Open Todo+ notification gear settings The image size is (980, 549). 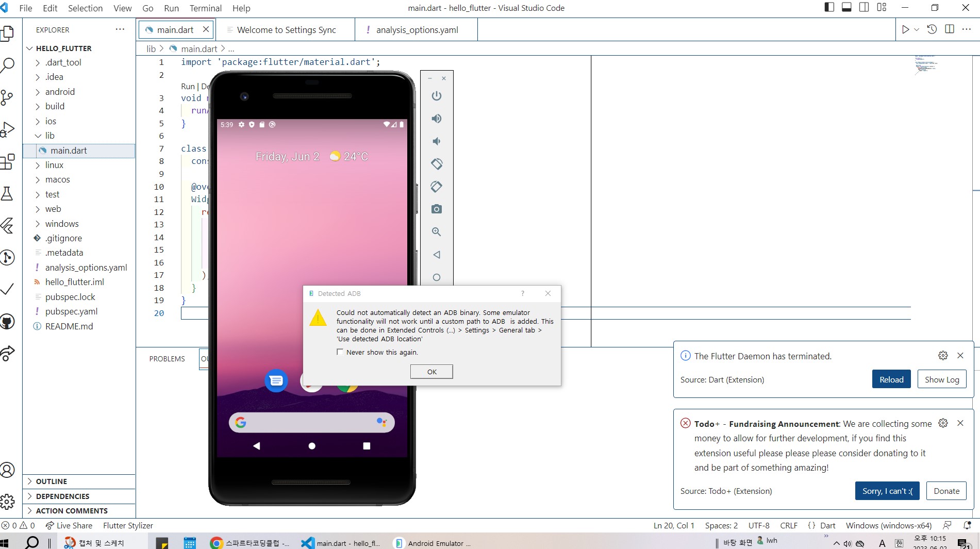pyautogui.click(x=943, y=423)
